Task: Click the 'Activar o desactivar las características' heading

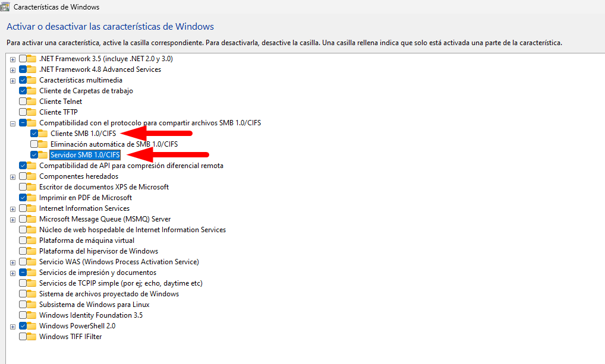Action: (111, 27)
